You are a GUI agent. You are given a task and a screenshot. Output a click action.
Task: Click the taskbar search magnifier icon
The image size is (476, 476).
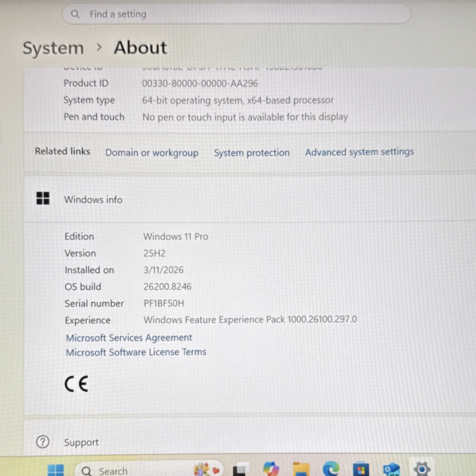(x=87, y=471)
